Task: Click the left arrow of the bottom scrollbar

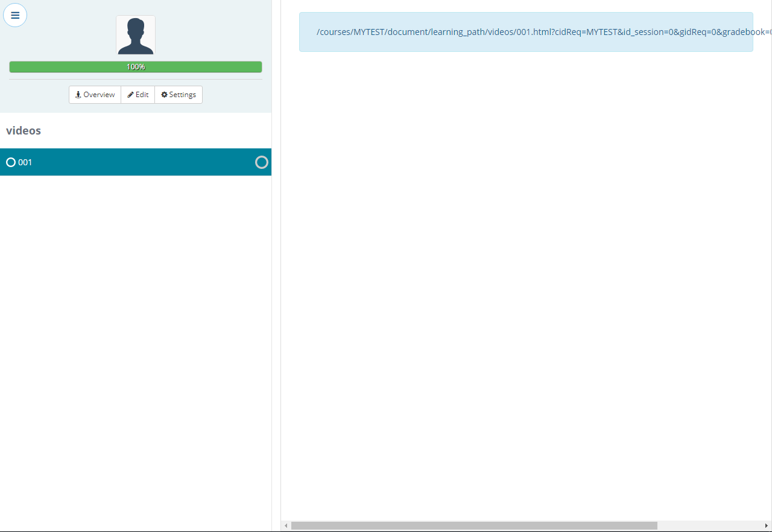Action: tap(285, 525)
